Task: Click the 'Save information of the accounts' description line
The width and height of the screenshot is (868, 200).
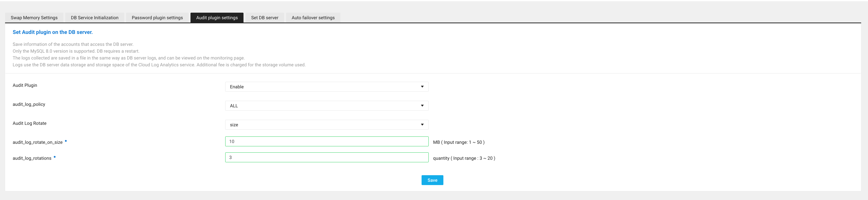Action: 73,44
